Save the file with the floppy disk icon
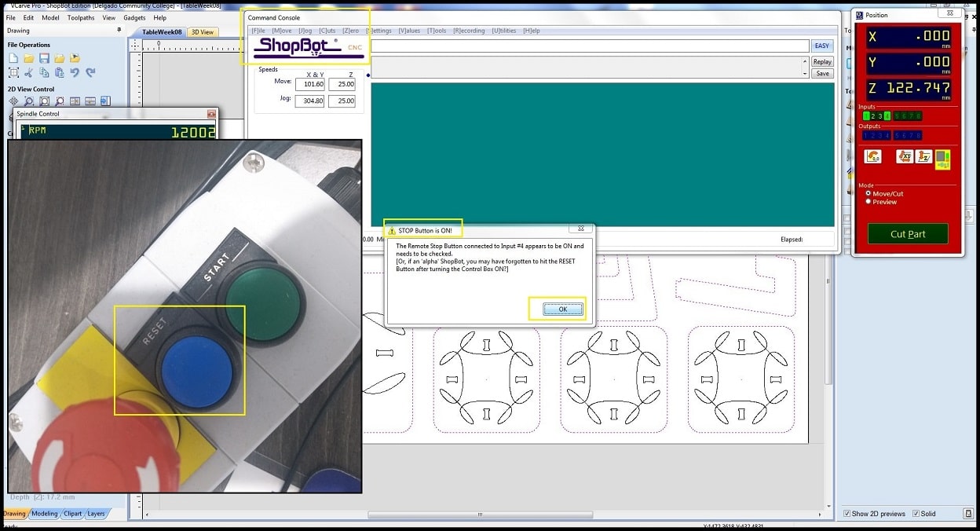The width and height of the screenshot is (980, 531). (44, 58)
